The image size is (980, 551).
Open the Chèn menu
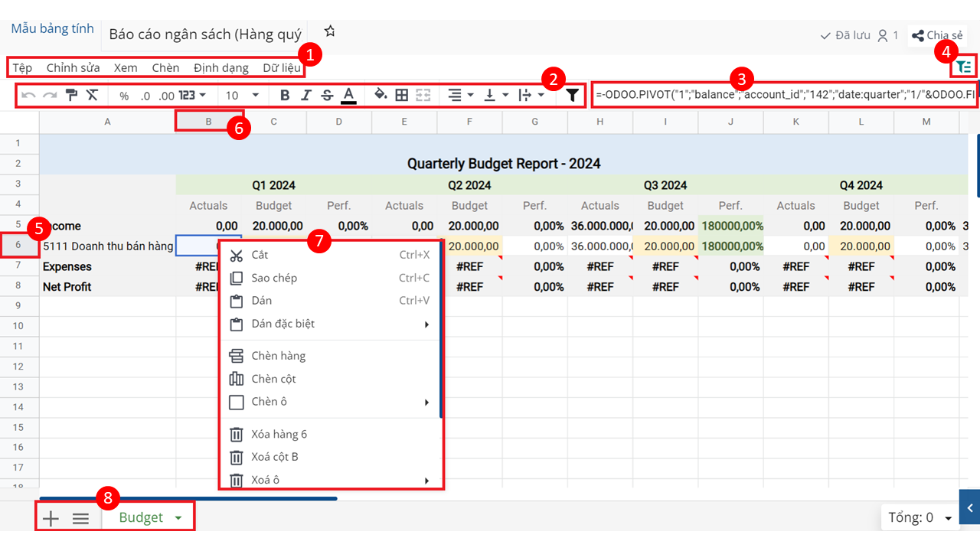[165, 67]
